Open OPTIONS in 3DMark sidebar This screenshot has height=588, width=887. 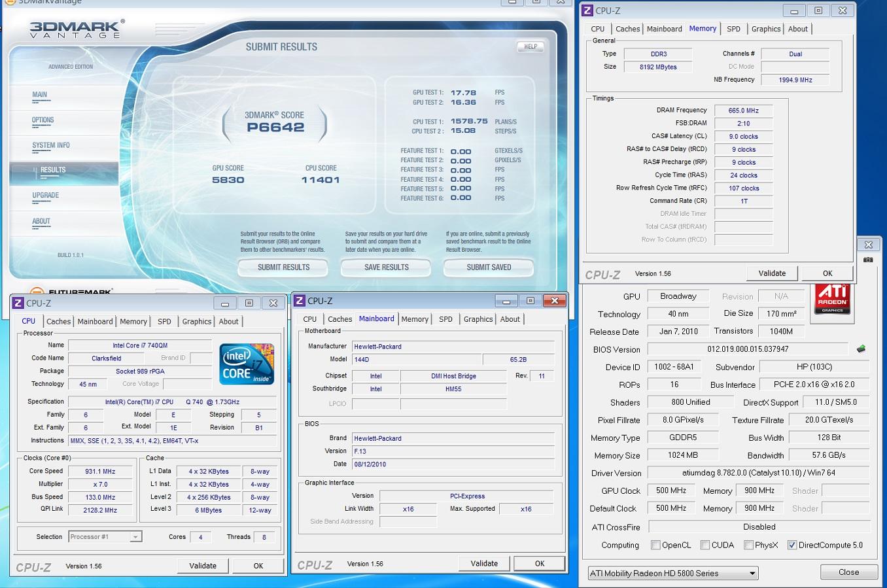[x=43, y=120]
